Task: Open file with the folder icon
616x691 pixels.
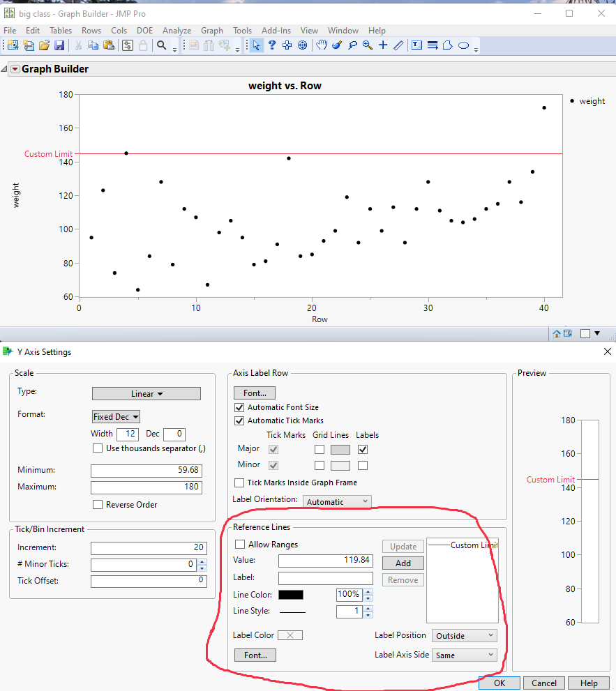Action: tap(44, 45)
